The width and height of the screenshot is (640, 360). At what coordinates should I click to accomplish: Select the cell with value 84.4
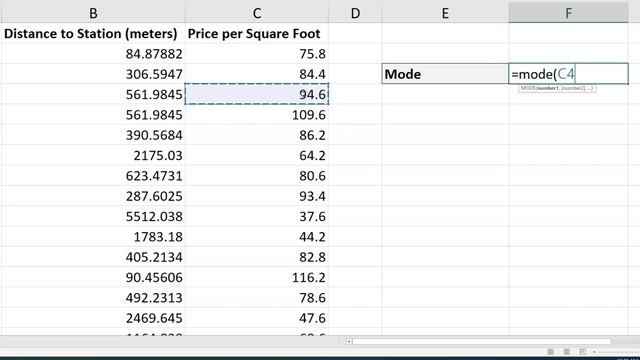(257, 74)
